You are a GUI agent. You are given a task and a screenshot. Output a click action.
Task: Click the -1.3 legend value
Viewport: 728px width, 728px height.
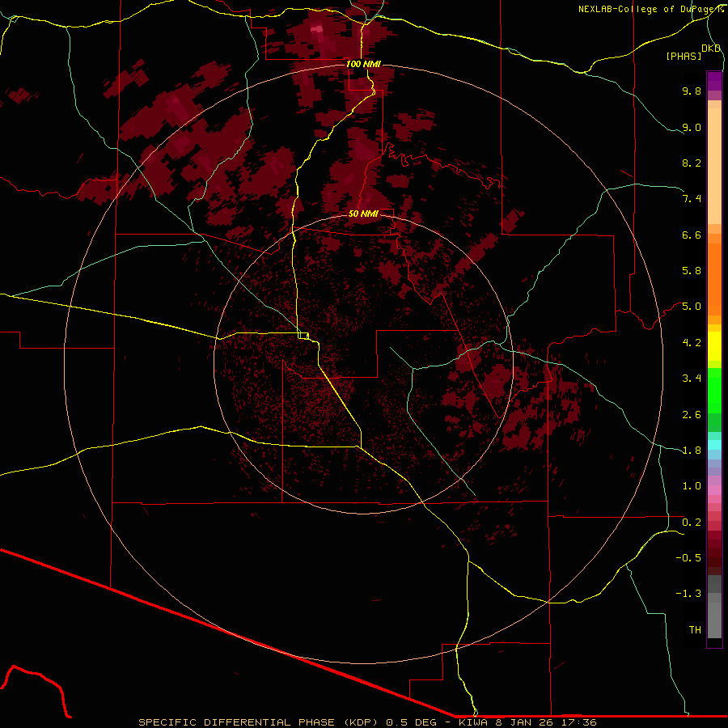click(688, 594)
